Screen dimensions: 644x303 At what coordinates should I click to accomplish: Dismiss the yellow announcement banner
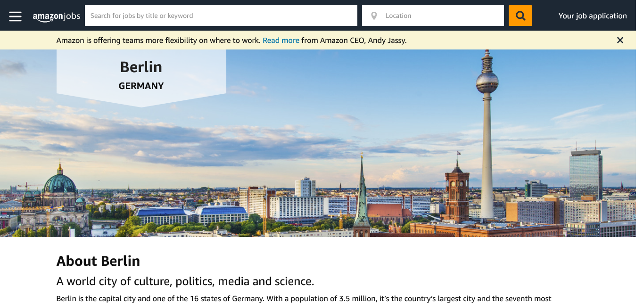point(620,41)
